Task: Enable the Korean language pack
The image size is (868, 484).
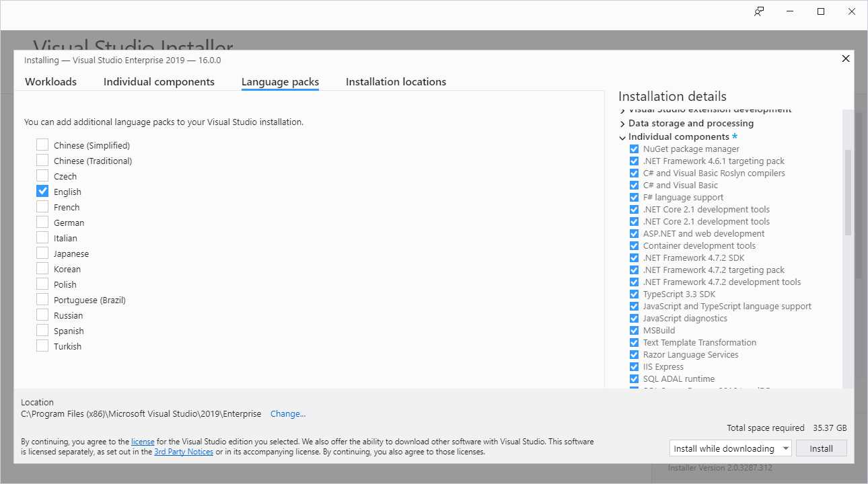Action: (x=42, y=268)
